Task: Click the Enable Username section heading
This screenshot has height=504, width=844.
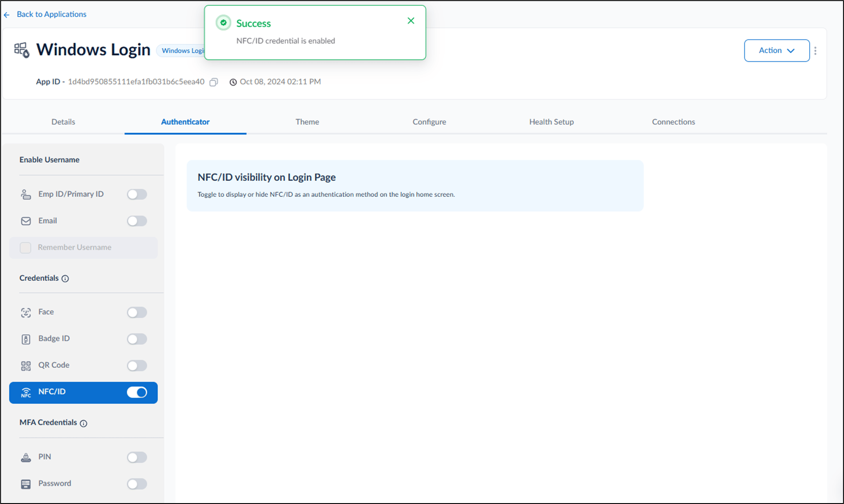Action: pos(50,160)
